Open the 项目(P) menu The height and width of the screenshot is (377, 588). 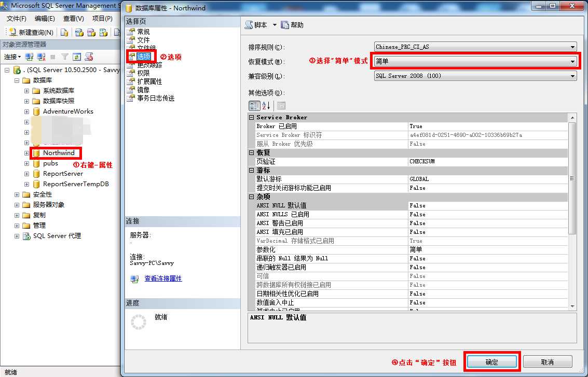(102, 18)
